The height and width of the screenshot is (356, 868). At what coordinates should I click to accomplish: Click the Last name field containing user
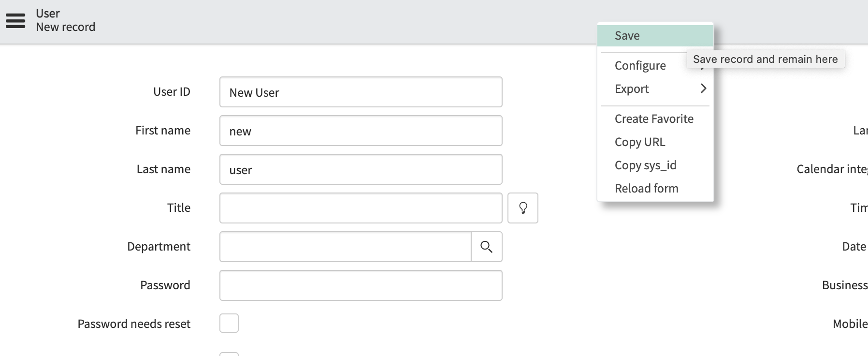tap(361, 169)
